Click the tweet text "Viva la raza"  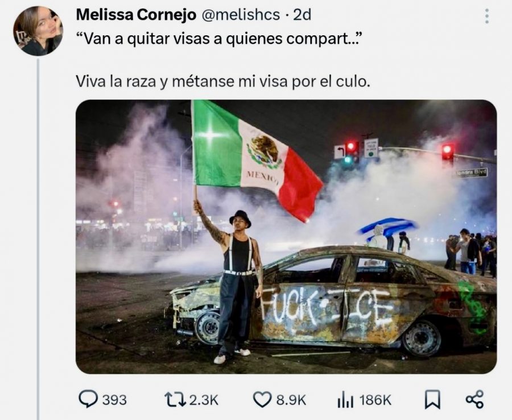click(116, 81)
